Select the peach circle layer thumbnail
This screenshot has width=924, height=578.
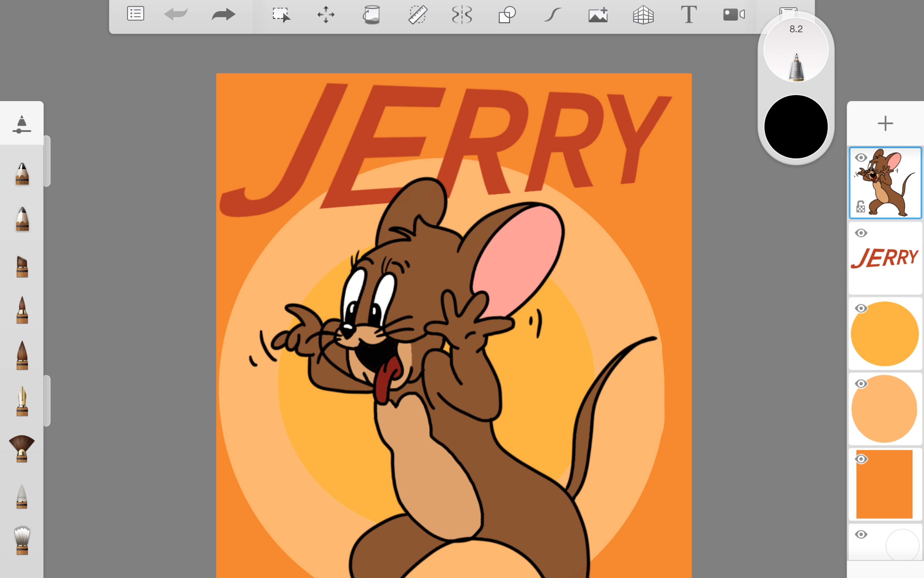pyautogui.click(x=885, y=409)
